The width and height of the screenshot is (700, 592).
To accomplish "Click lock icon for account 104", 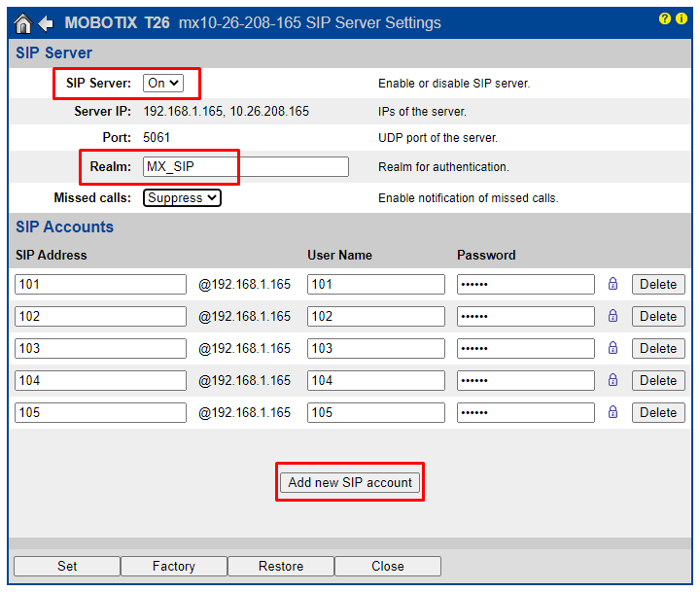I will (x=612, y=380).
